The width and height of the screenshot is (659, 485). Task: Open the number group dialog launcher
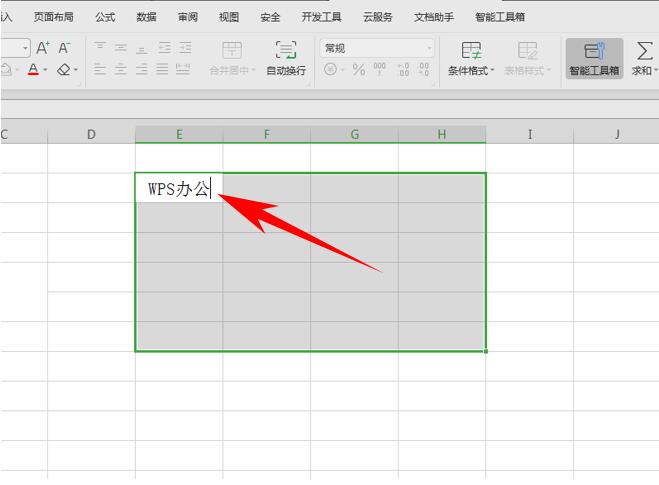pos(433,84)
